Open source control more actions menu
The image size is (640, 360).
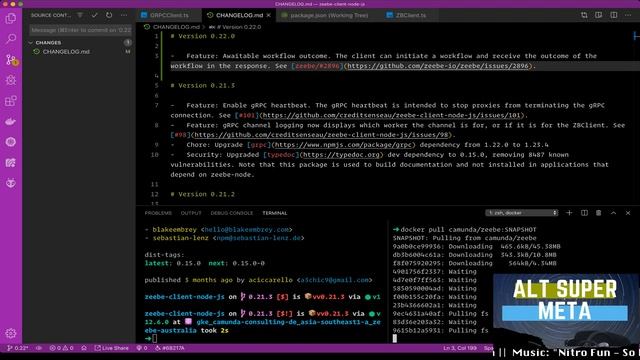pos(124,15)
